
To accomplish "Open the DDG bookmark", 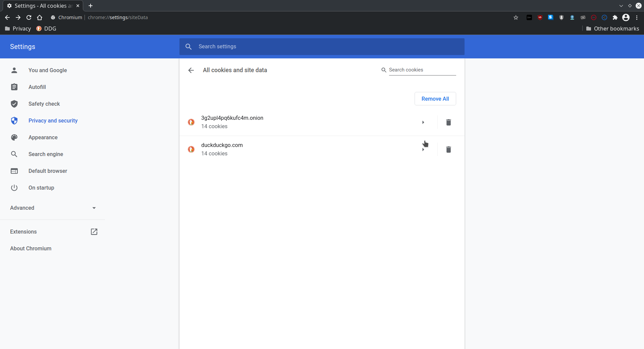I will pyautogui.click(x=46, y=29).
